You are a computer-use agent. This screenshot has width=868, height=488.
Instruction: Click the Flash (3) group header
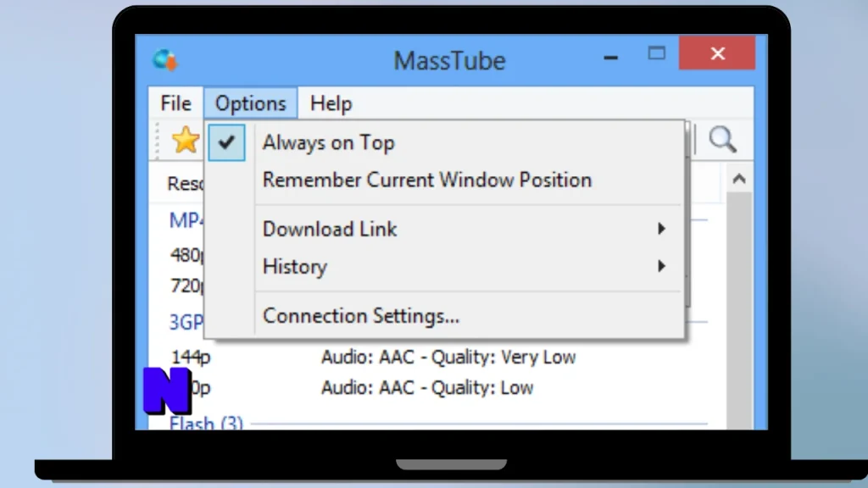click(x=206, y=424)
